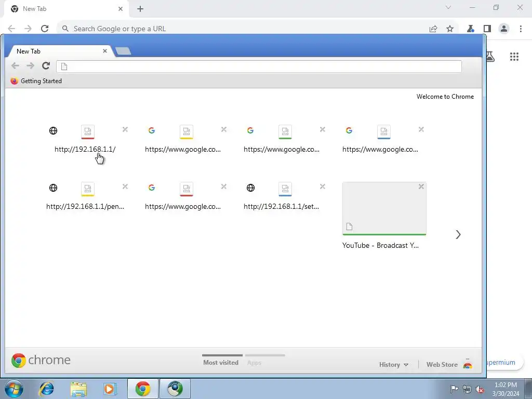532x399 pixels.
Task: Open the Labs flask toolbar icon
Action: (x=470, y=29)
